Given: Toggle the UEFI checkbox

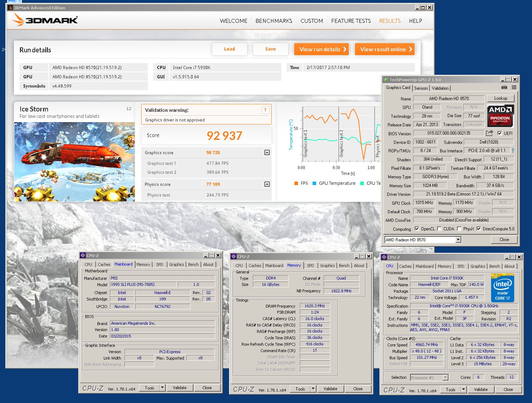Looking at the screenshot, I should point(500,134).
